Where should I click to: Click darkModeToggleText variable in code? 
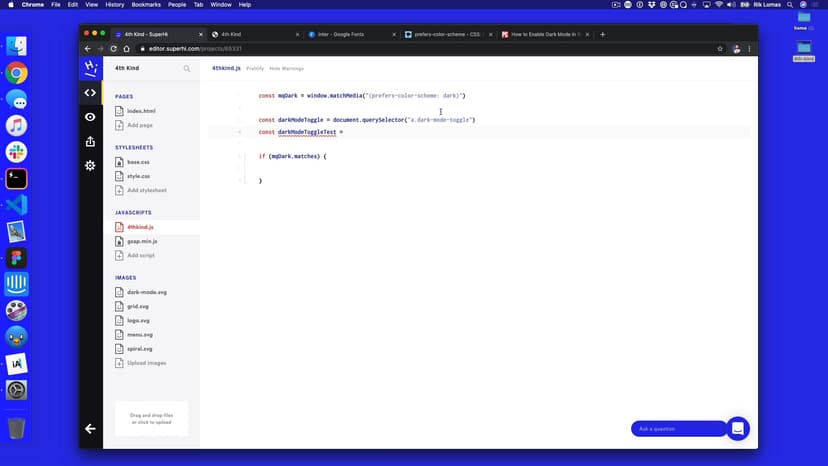tap(307, 132)
